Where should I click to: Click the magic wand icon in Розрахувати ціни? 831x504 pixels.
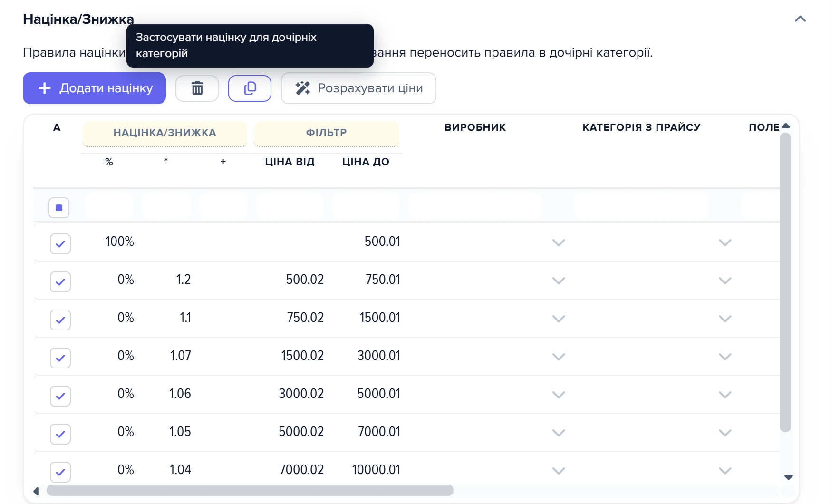(x=303, y=88)
